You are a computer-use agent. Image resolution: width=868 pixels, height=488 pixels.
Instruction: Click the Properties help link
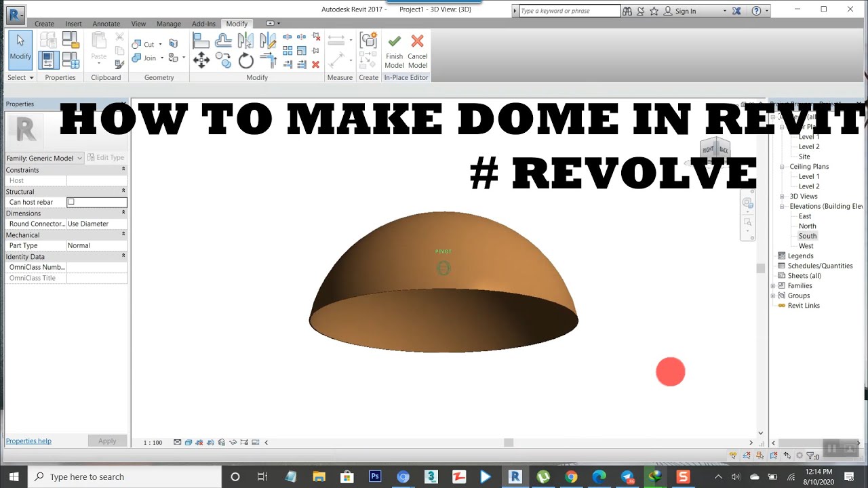[28, 441]
